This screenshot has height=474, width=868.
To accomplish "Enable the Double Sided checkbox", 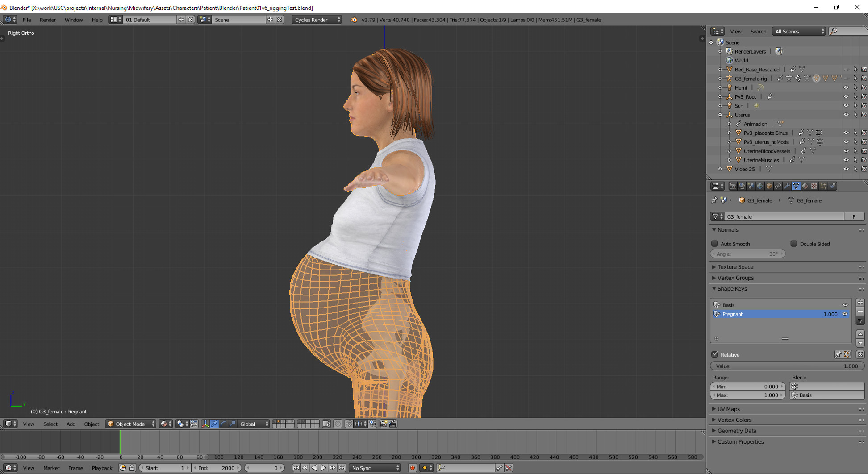I will pyautogui.click(x=793, y=244).
